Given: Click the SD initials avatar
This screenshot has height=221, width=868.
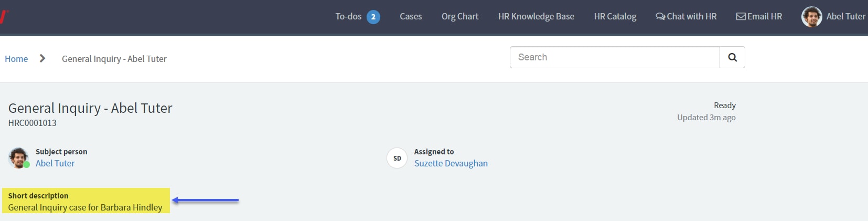Looking at the screenshot, I should (x=397, y=158).
